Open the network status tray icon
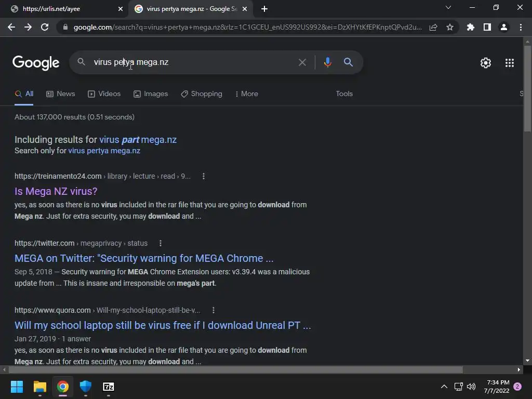Image resolution: width=532 pixels, height=399 pixels. pos(458,387)
